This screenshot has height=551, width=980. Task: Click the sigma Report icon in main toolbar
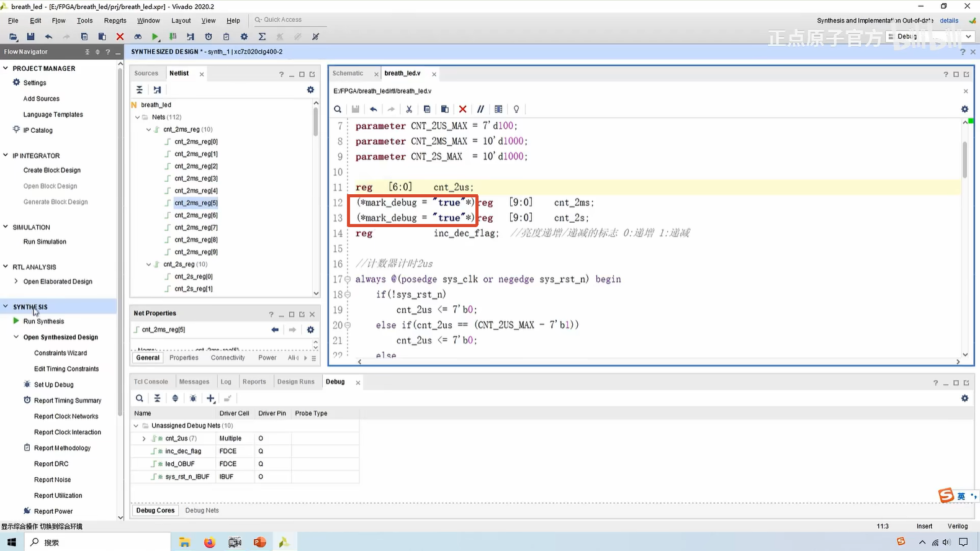262,37
